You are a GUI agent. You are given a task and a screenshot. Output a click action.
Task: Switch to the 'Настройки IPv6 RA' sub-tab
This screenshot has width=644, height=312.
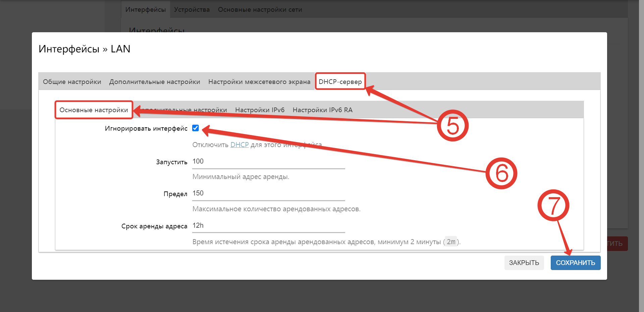(322, 109)
